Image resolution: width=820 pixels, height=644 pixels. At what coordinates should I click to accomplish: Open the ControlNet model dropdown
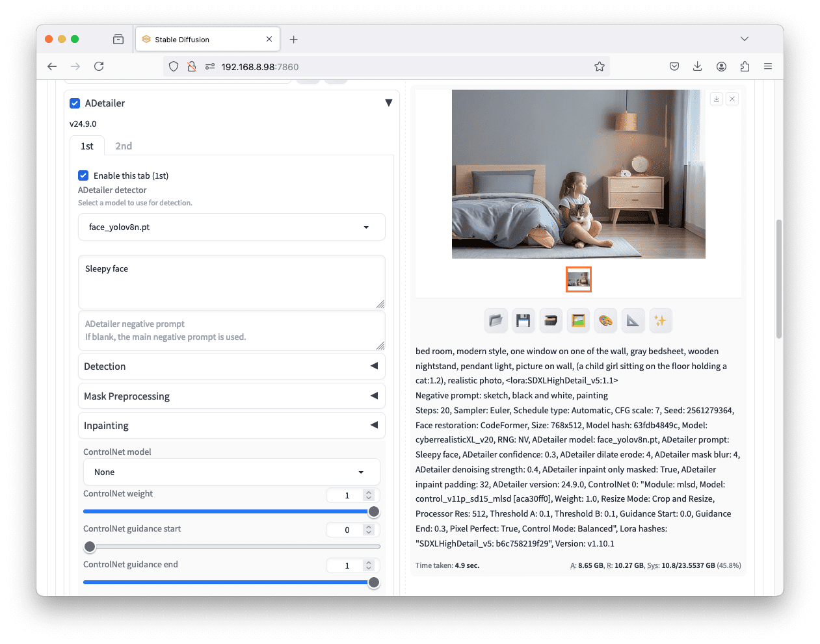pos(231,472)
